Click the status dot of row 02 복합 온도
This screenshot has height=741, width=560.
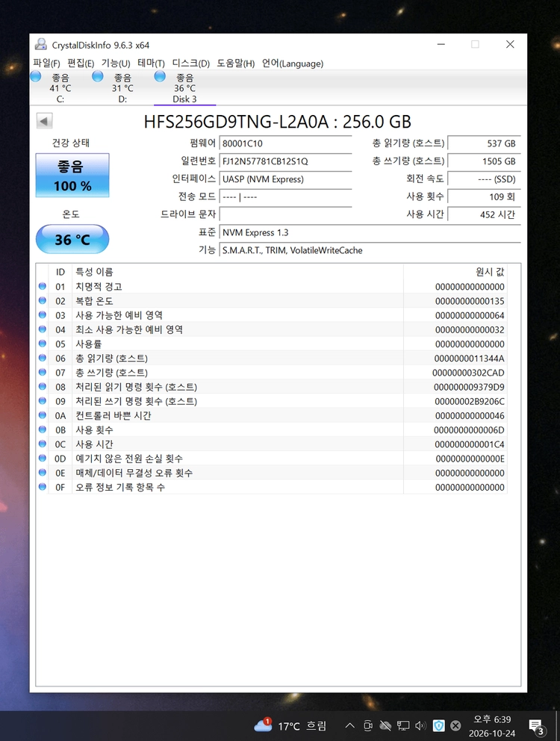coord(43,300)
